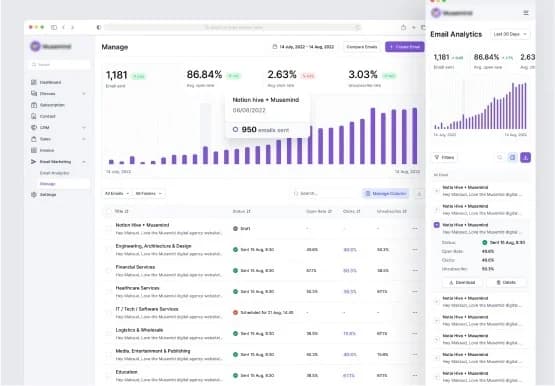555x386 pixels.
Task: Select the IT / Tech / Software Services checkbox
Action: (108, 313)
